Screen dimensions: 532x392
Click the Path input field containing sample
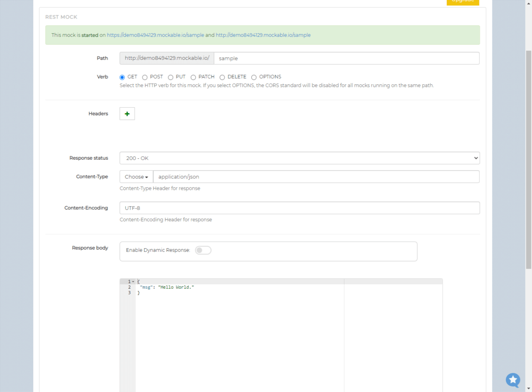[x=346, y=59]
